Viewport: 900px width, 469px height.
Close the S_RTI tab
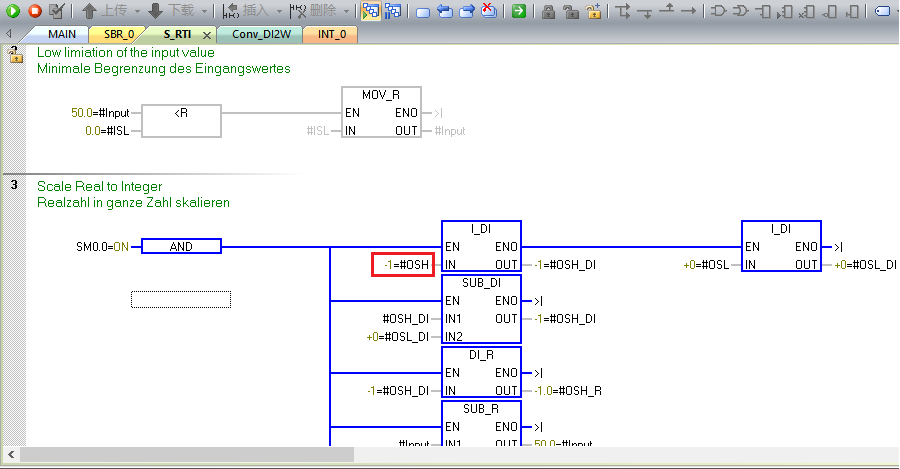207,34
